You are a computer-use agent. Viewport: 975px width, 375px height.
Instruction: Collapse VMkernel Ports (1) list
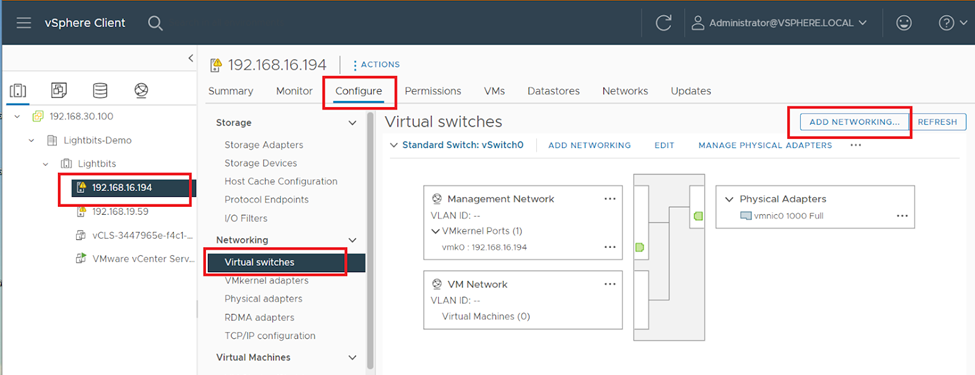point(435,231)
